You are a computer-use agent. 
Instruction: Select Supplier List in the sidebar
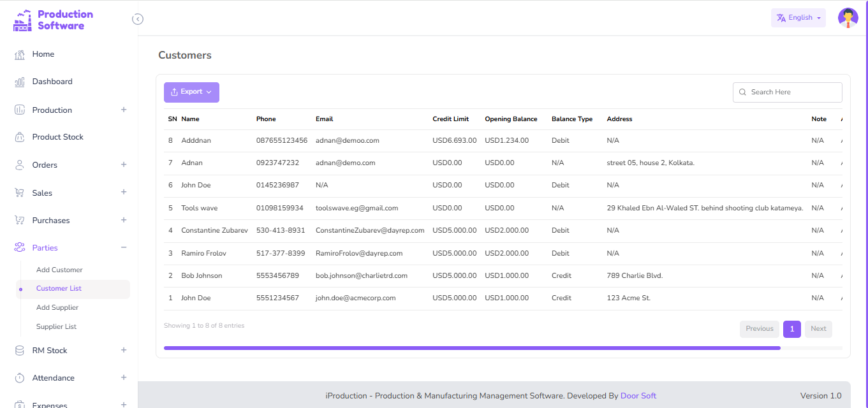(x=56, y=326)
